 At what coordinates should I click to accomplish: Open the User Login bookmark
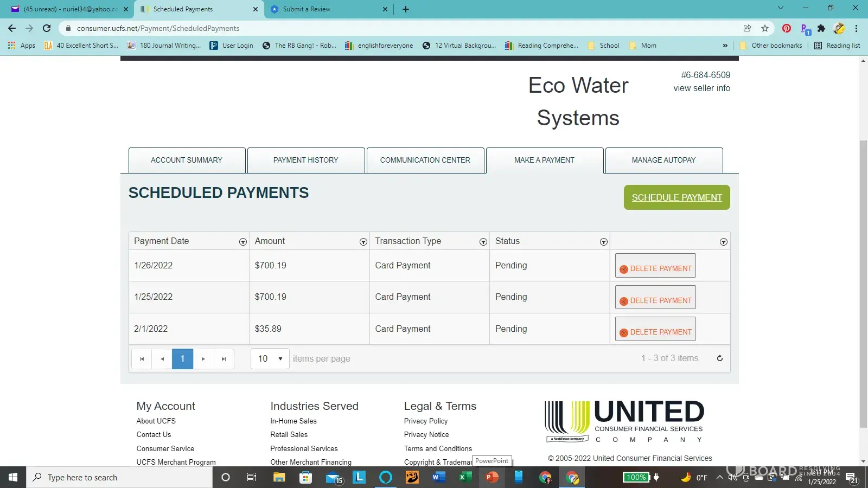point(232,46)
